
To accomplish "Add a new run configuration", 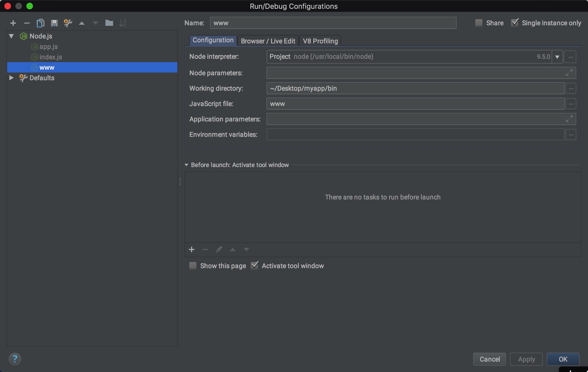I will (13, 23).
